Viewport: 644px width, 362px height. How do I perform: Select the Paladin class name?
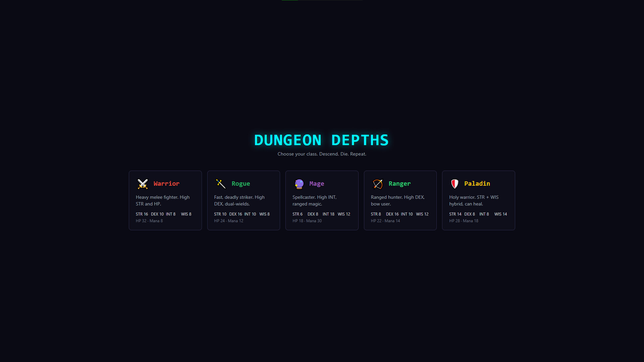[477, 184]
